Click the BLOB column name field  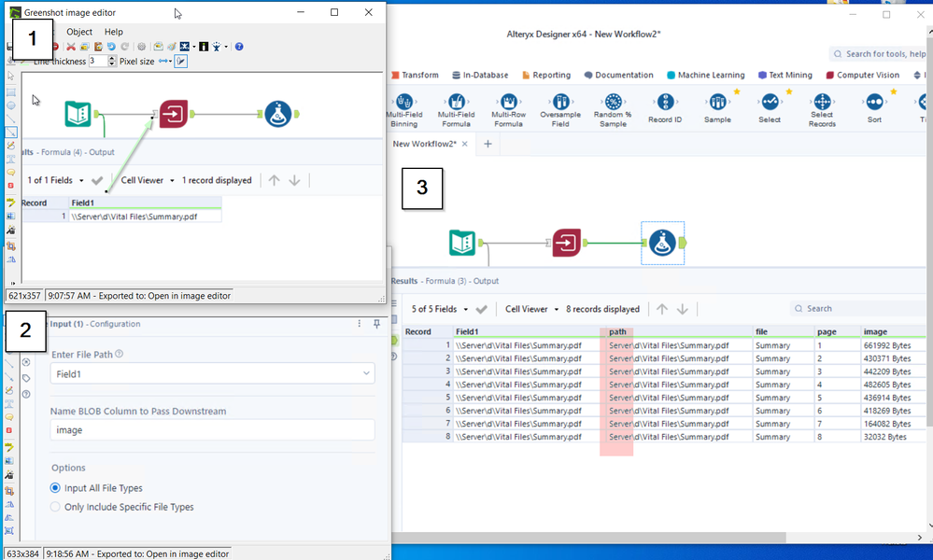pyautogui.click(x=213, y=430)
